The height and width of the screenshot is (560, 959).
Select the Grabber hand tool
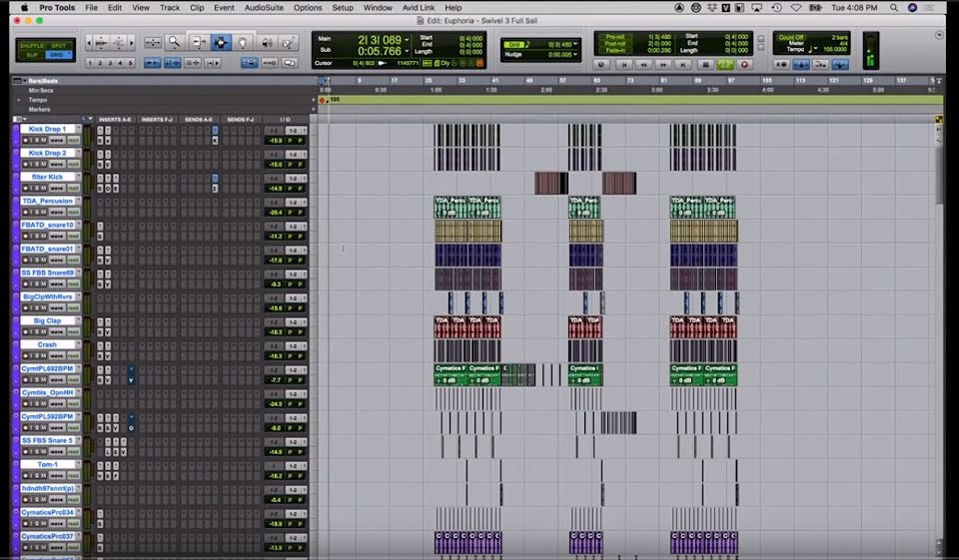243,42
